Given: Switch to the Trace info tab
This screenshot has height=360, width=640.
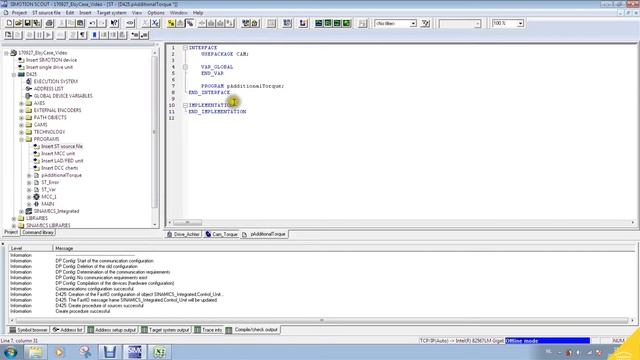Looking at the screenshot, I should (208, 330).
